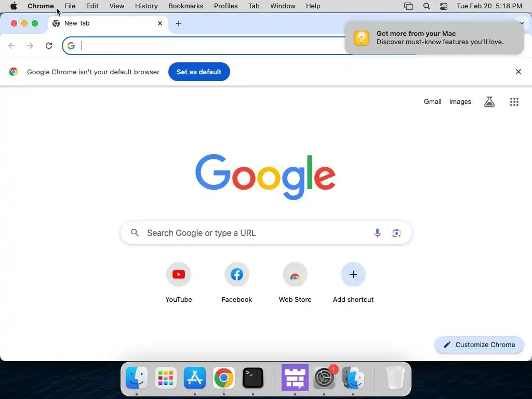
Task: Open the File menu
Action: point(70,6)
